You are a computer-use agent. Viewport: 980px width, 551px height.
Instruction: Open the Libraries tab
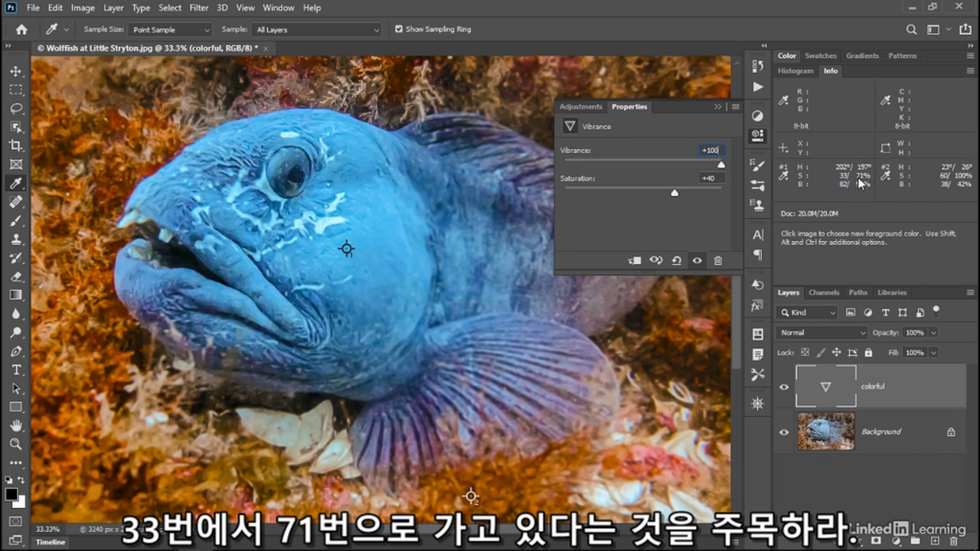click(x=892, y=292)
